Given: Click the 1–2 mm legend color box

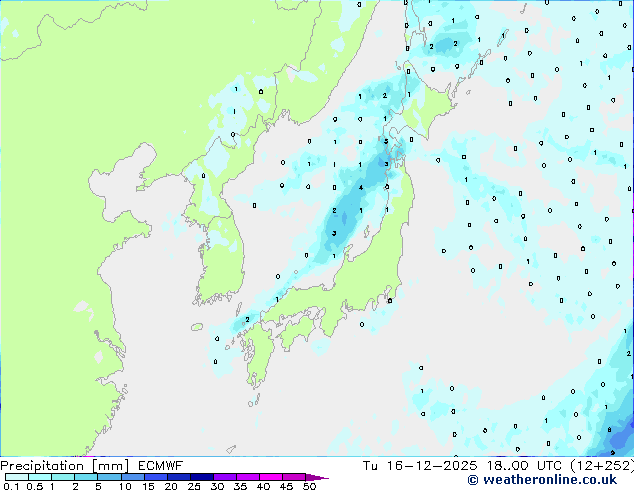Looking at the screenshot, I should tap(63, 477).
